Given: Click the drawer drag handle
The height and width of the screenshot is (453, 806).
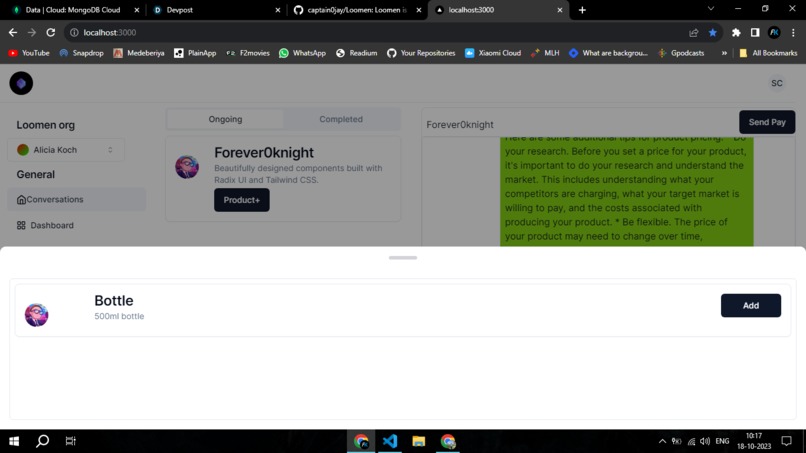Looking at the screenshot, I should (x=403, y=258).
